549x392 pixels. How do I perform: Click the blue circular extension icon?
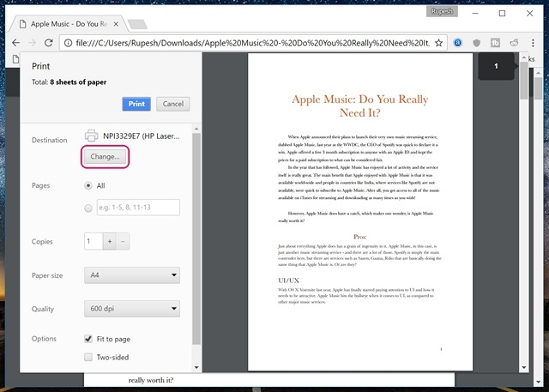458,41
